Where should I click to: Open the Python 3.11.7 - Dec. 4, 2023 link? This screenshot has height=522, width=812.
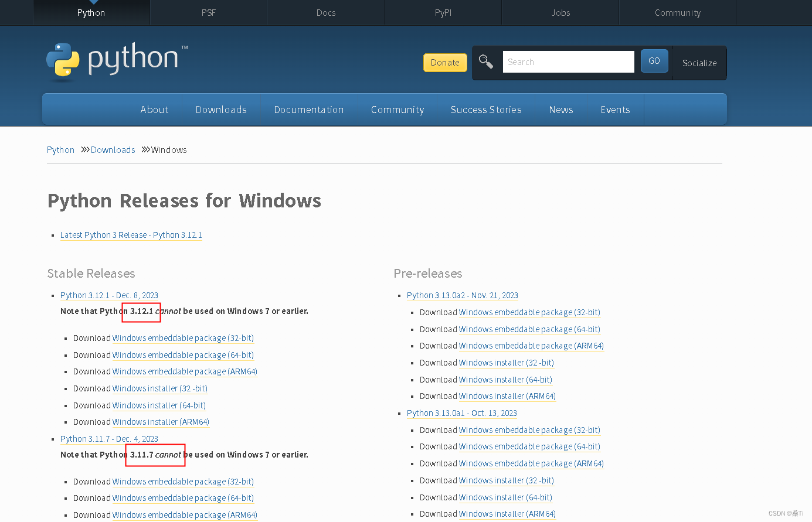point(109,439)
